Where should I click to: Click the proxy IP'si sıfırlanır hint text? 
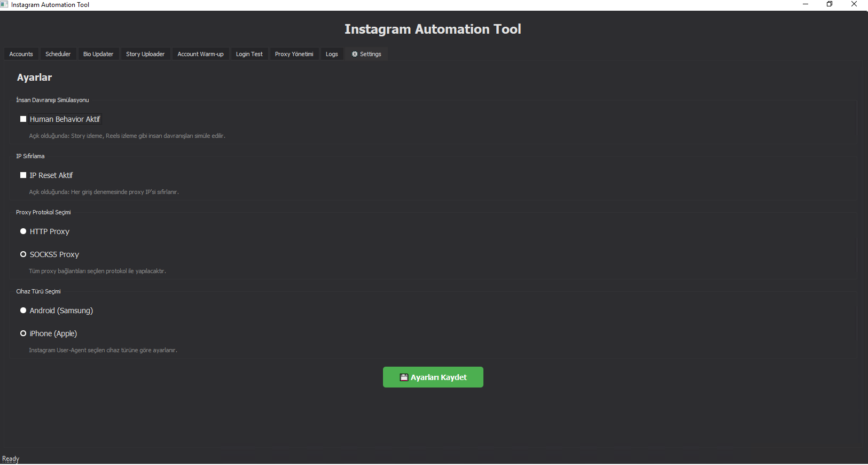point(104,192)
